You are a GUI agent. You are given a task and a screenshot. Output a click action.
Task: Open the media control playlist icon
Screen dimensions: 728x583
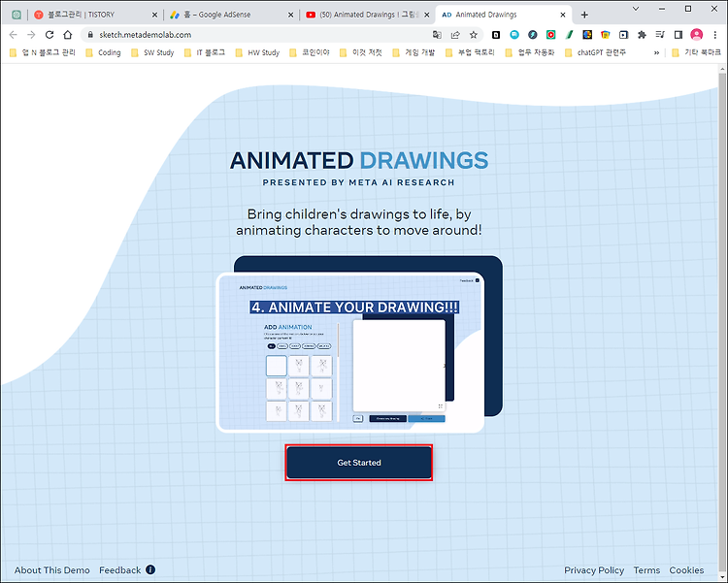[660, 35]
